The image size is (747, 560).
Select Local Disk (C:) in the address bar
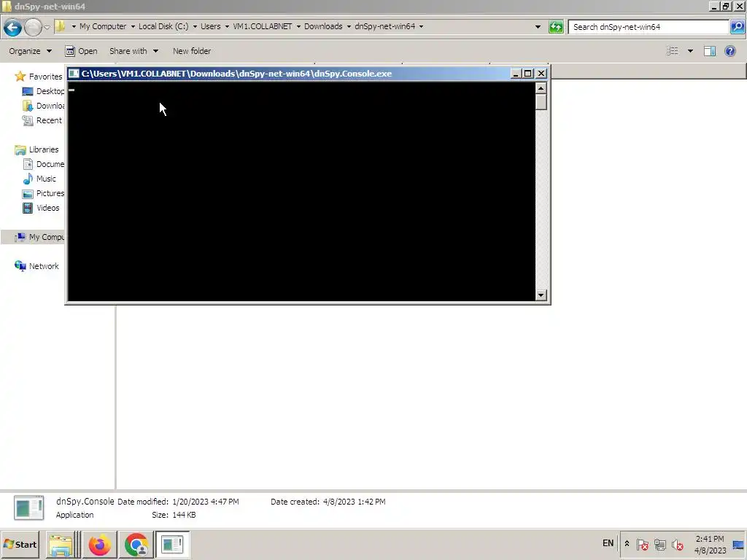coord(163,27)
